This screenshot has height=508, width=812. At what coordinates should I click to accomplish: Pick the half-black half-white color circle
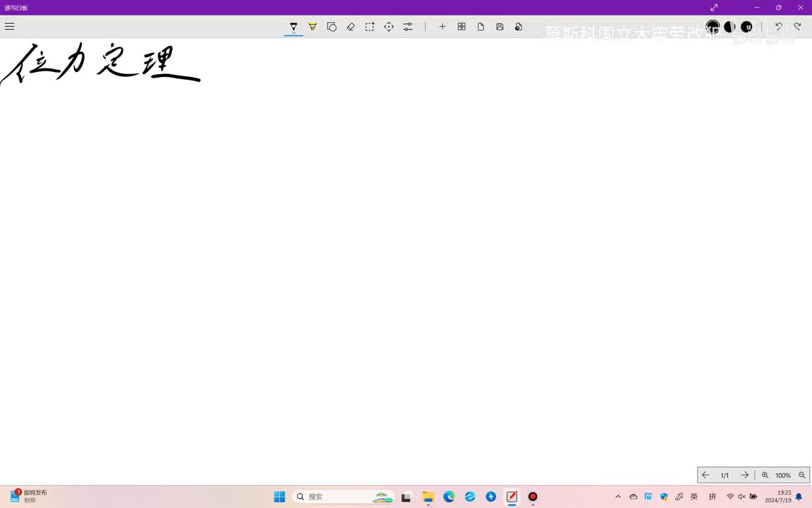730,26
